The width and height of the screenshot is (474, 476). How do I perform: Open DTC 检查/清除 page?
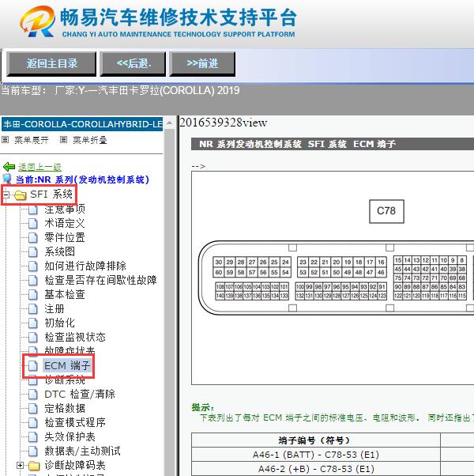[80, 394]
